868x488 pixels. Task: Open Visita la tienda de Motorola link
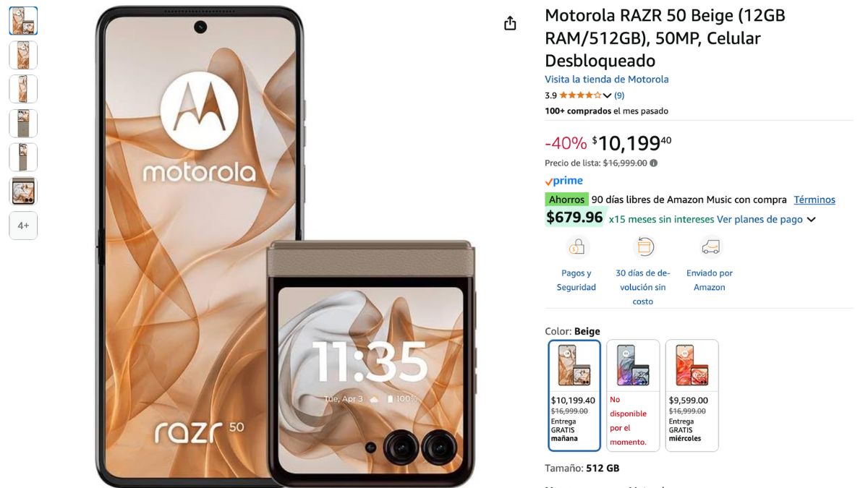click(x=607, y=80)
